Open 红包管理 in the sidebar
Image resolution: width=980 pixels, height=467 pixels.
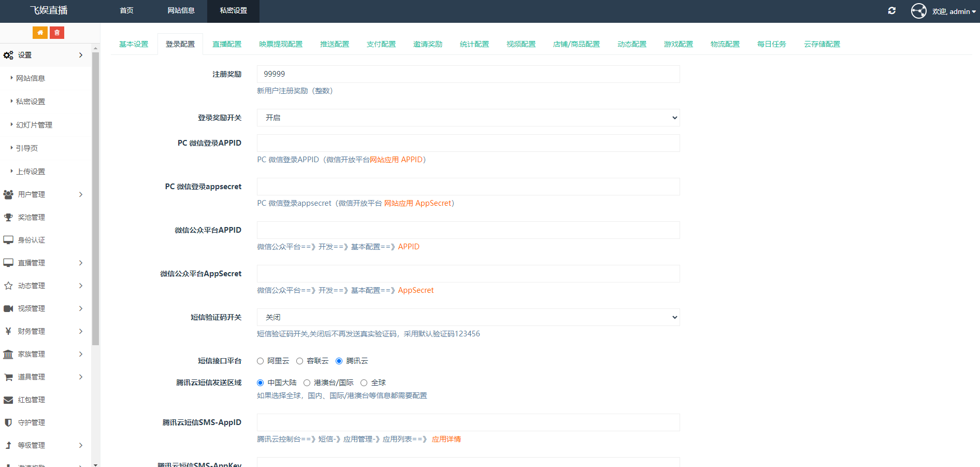coord(31,400)
